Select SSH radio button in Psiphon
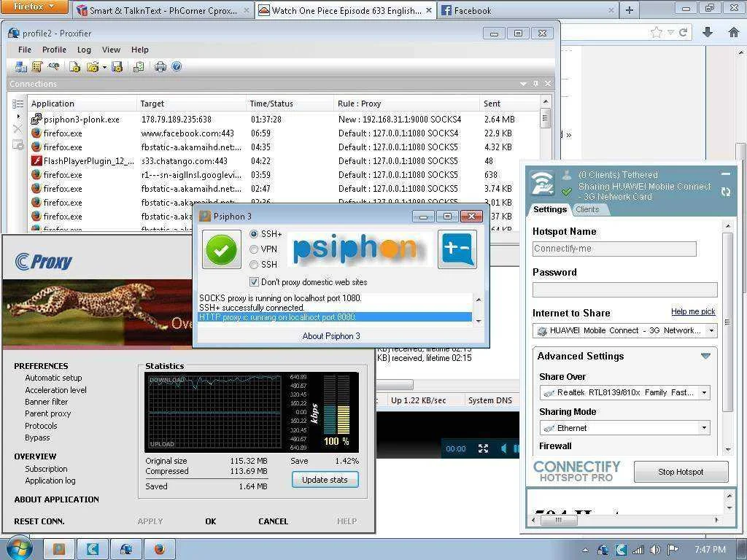The image size is (747, 560). [x=254, y=264]
